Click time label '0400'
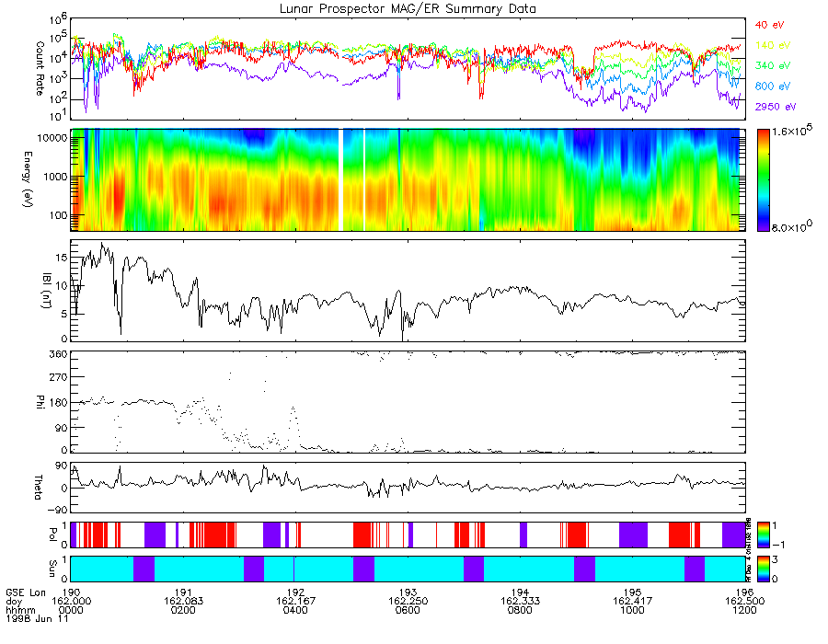This screenshot has width=828, height=644. coord(295,610)
